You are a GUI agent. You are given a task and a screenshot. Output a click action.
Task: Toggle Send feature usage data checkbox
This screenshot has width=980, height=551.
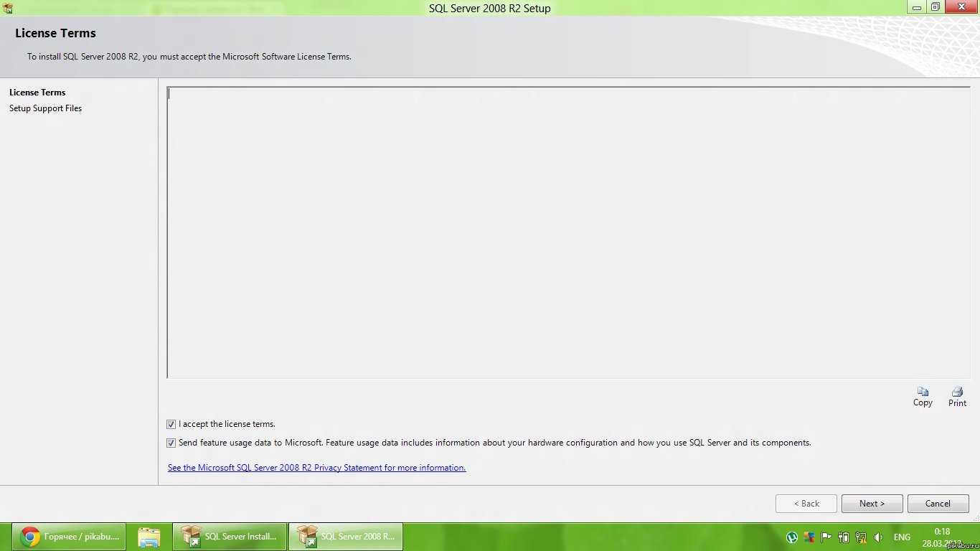(171, 443)
